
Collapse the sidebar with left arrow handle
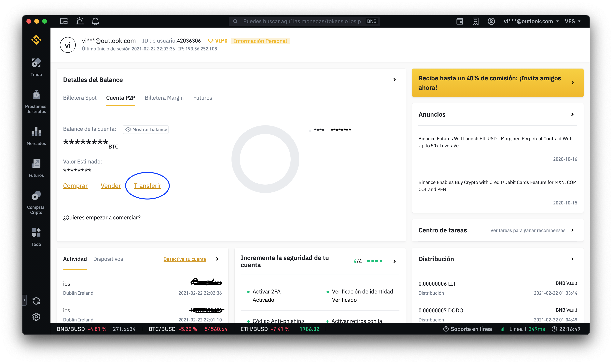tap(24, 300)
